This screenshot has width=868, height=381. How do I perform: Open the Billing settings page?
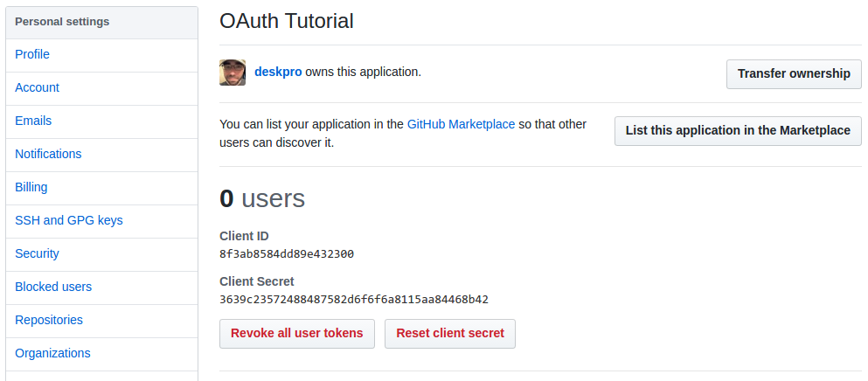pos(31,187)
